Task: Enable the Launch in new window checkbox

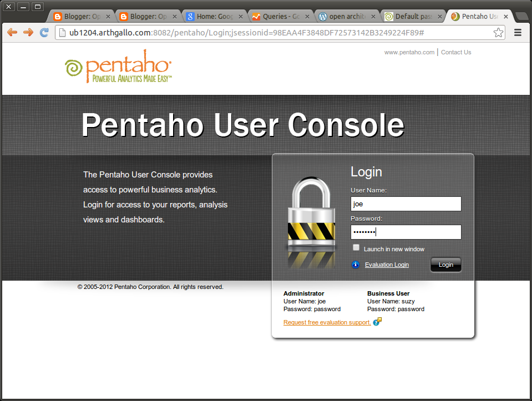Action: pyautogui.click(x=356, y=247)
